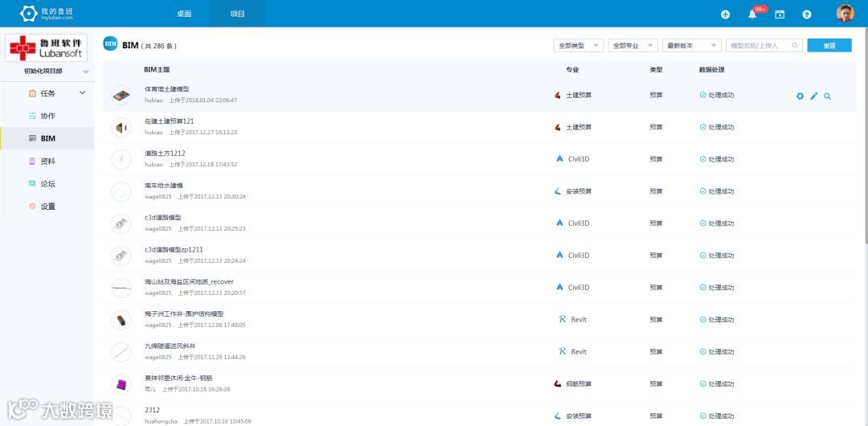Open model 体育馆土建模型
Viewport: 868px width, 426px height.
tap(167, 88)
